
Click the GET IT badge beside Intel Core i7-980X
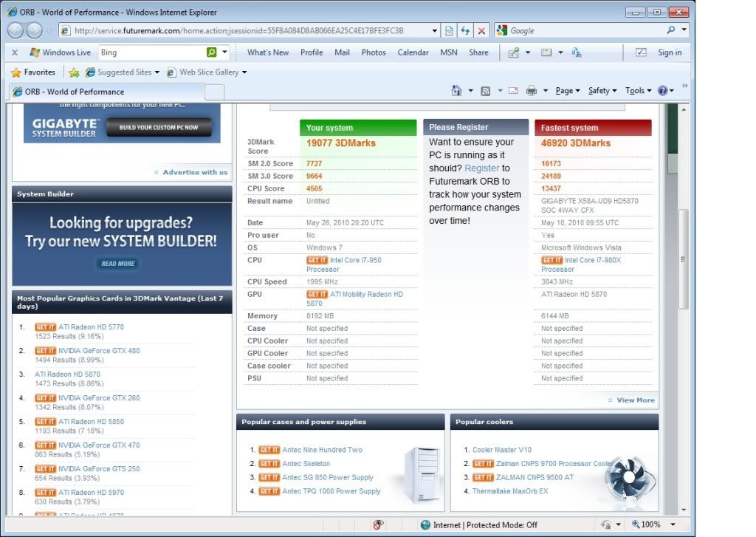coord(551,260)
